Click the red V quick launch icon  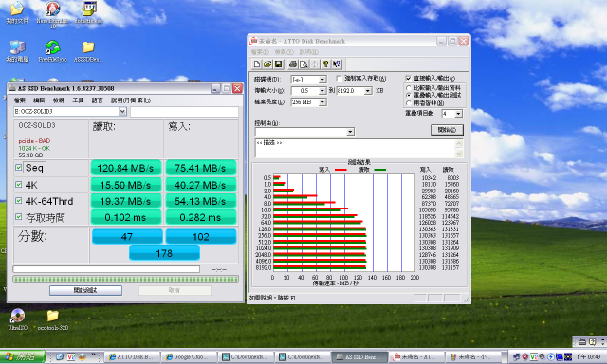71,356
